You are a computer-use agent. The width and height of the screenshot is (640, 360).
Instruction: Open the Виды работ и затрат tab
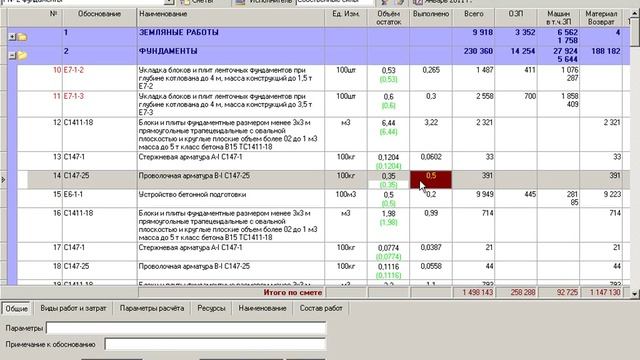coord(73,309)
